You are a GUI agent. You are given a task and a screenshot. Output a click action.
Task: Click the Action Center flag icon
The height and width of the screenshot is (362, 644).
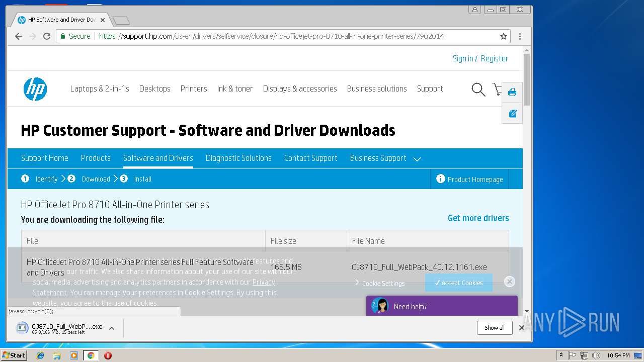[572, 355]
